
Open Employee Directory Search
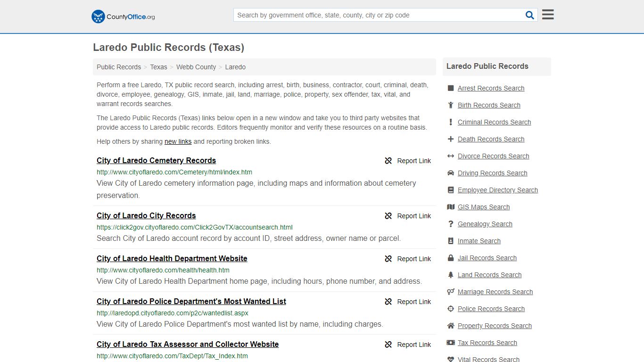point(497,190)
